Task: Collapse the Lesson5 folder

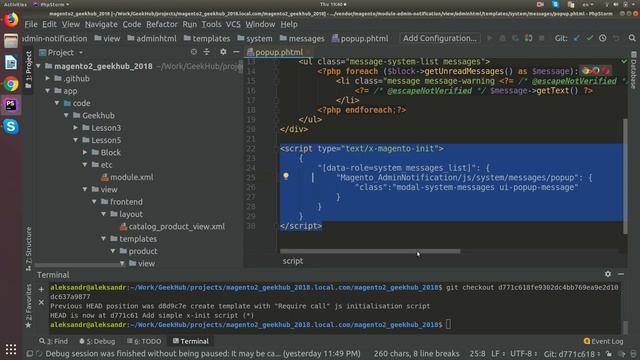Action: click(76, 140)
